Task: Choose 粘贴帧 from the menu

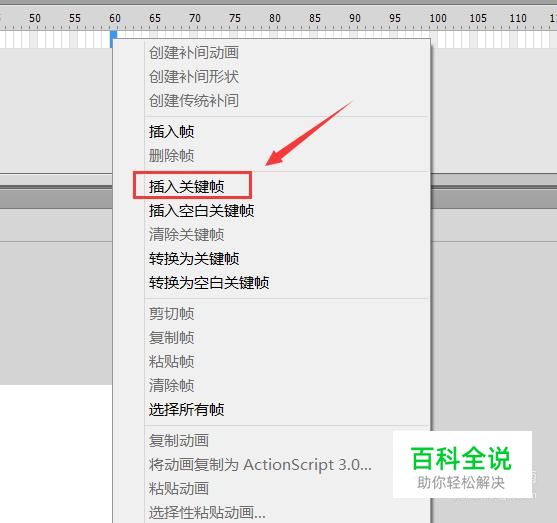Action: 171,362
